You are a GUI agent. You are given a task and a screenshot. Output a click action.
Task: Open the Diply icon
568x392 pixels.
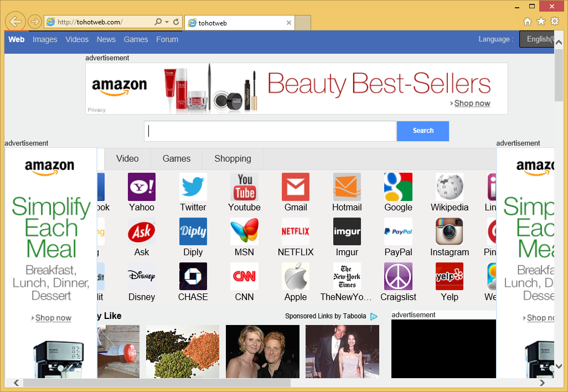tap(193, 231)
